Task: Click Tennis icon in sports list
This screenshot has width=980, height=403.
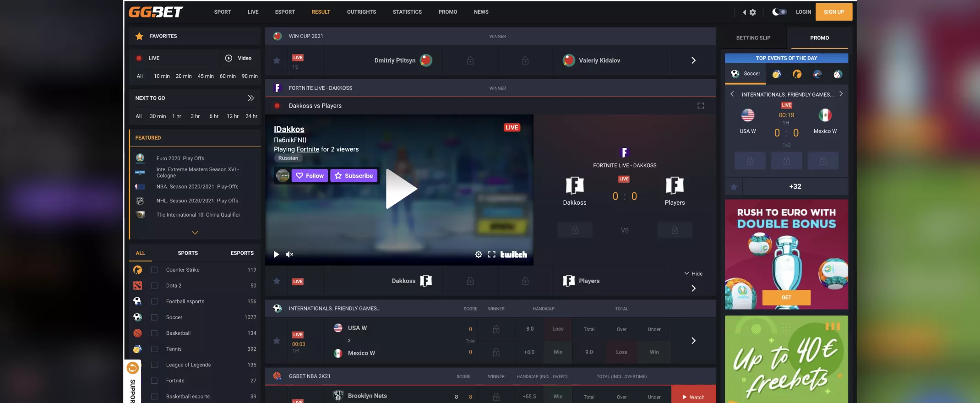Action: (137, 349)
